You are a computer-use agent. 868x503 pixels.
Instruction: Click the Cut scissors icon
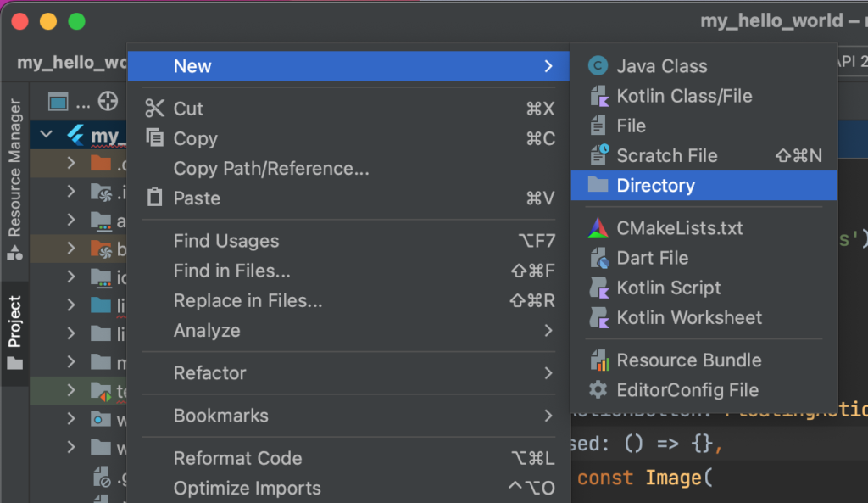tap(154, 108)
